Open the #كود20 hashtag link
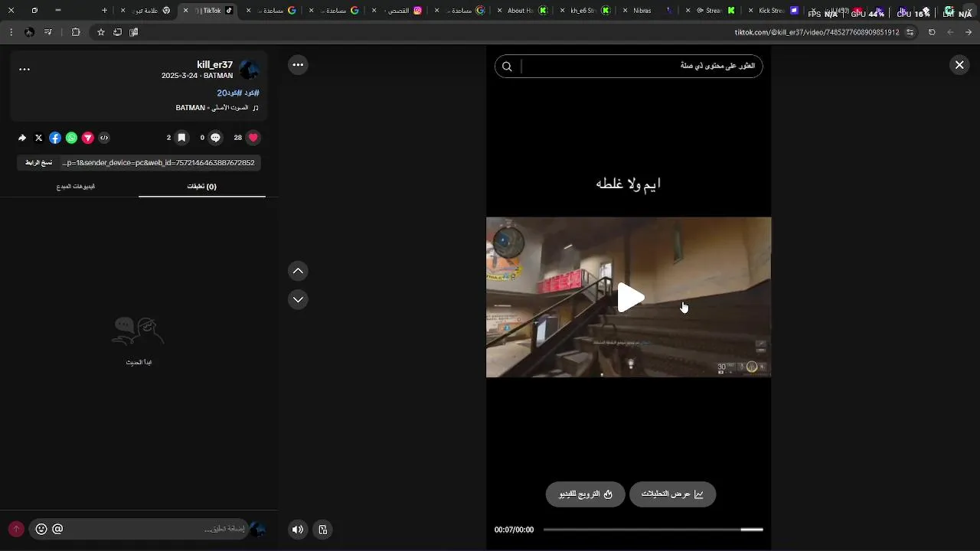The height and width of the screenshot is (551, 980). pyautogui.click(x=229, y=93)
